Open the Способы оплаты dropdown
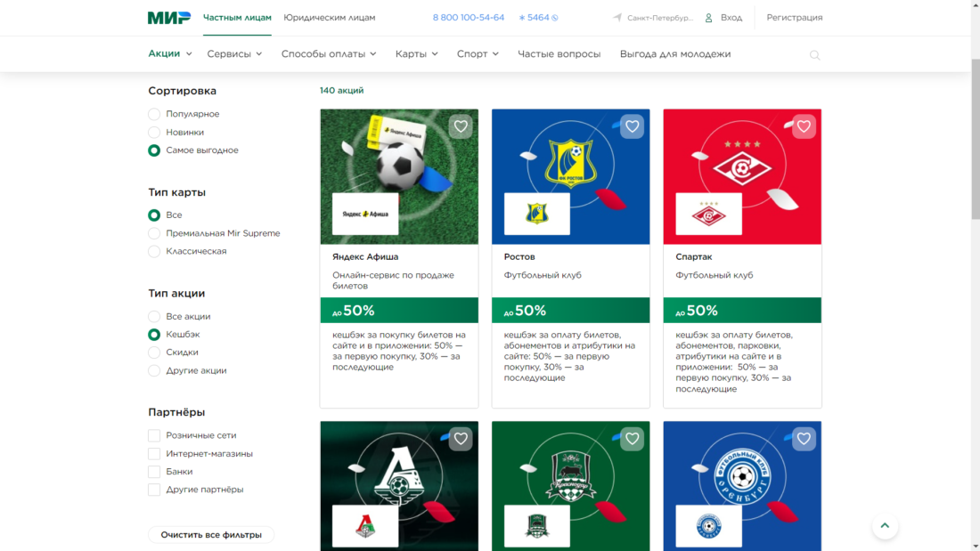The width and height of the screenshot is (980, 551). 328,54
